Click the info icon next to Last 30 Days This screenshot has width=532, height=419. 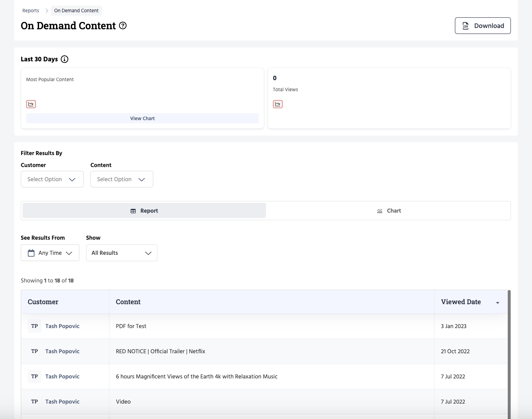(x=65, y=59)
